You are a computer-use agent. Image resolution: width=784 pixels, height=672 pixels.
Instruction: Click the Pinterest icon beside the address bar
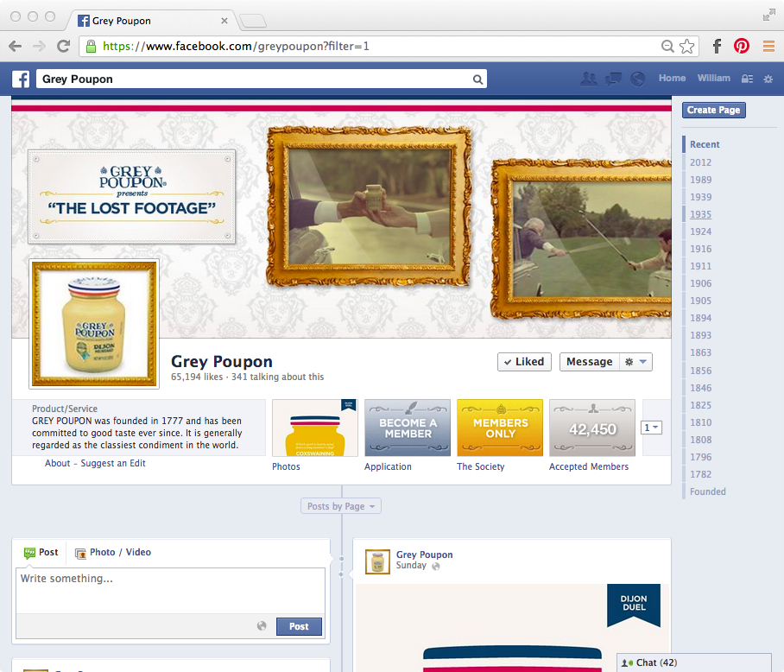coord(742,46)
